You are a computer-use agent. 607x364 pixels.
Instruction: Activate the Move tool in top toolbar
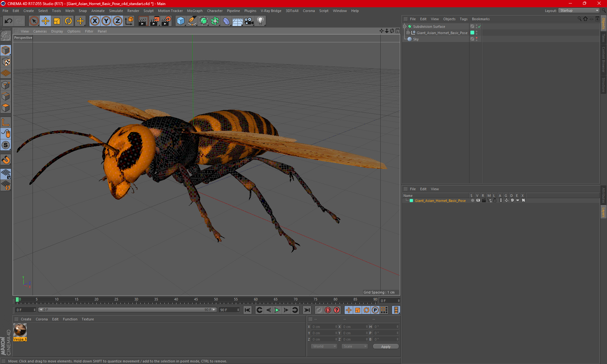click(46, 21)
